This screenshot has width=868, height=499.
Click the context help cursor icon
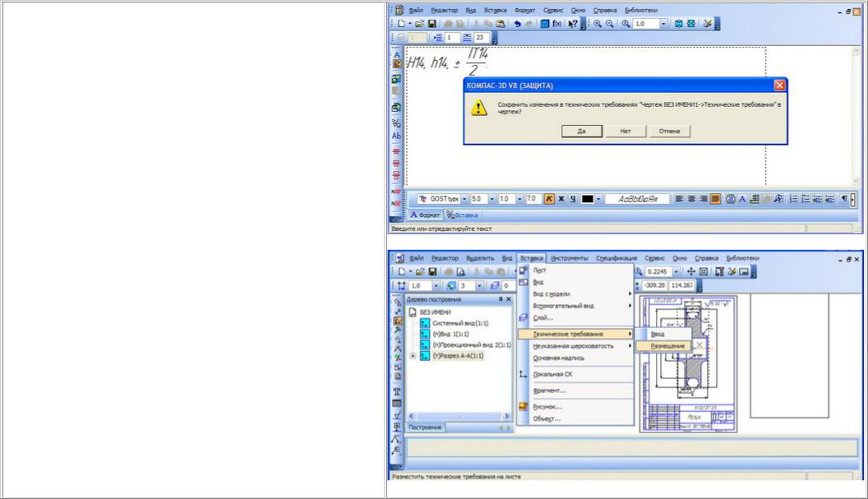point(573,24)
